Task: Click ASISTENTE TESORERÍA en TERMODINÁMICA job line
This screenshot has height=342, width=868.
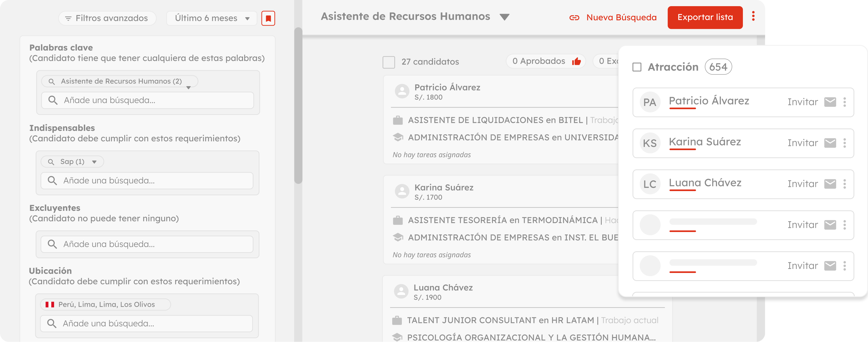Action: click(x=503, y=221)
